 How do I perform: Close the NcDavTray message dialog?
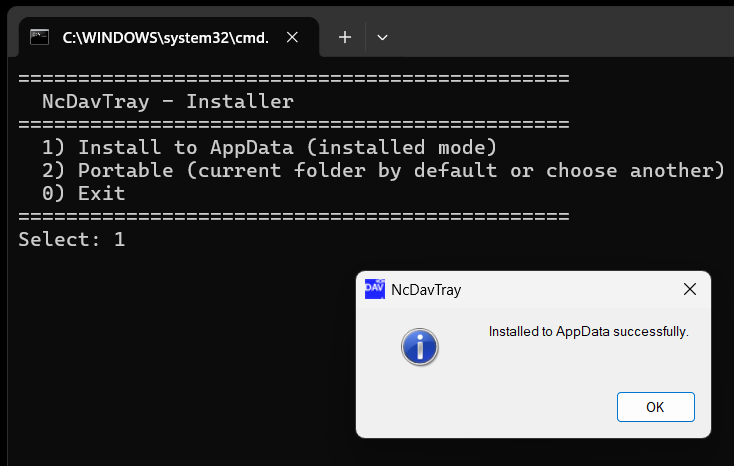[690, 289]
